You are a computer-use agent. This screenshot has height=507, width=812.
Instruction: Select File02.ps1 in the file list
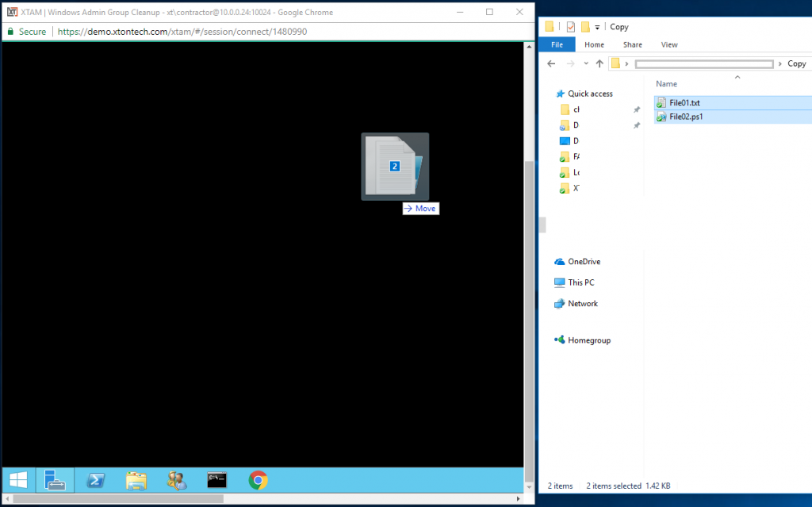[686, 117]
